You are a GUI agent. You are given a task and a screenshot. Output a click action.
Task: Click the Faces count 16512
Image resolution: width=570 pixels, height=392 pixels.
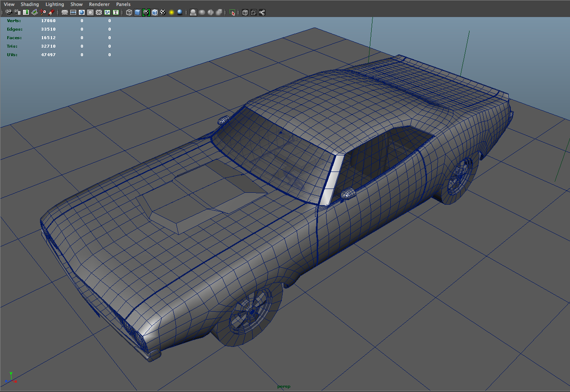48,37
